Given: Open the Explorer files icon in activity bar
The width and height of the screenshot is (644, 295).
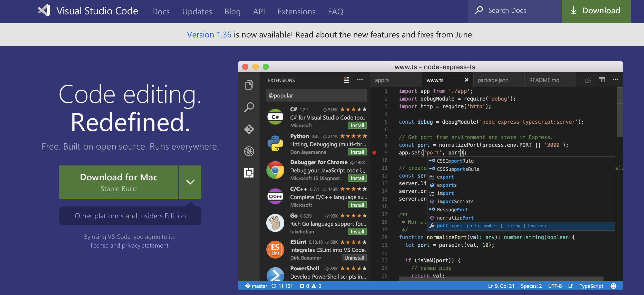Looking at the screenshot, I should [x=249, y=85].
